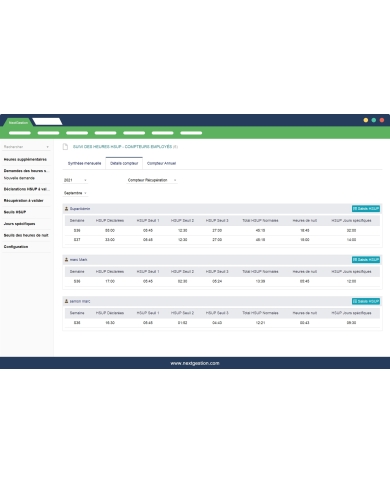Click 12:21 total value in semon marc row
390x484 pixels.
pos(260,323)
